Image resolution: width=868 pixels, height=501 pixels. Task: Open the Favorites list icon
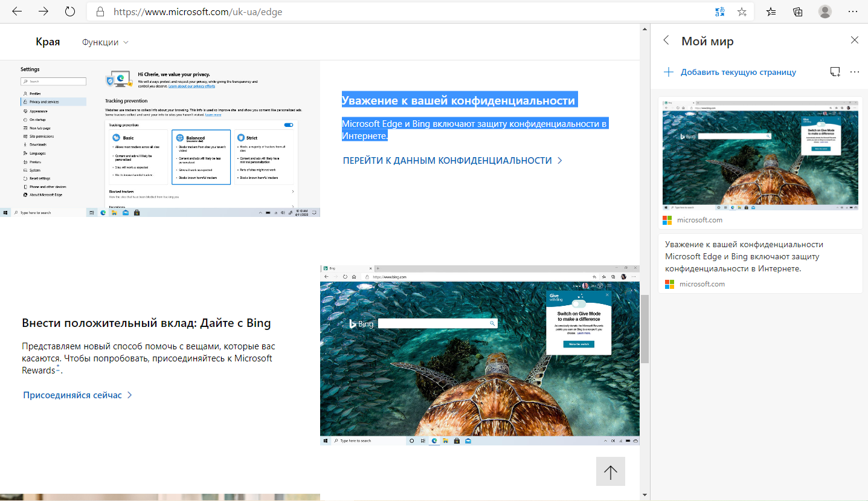771,11
